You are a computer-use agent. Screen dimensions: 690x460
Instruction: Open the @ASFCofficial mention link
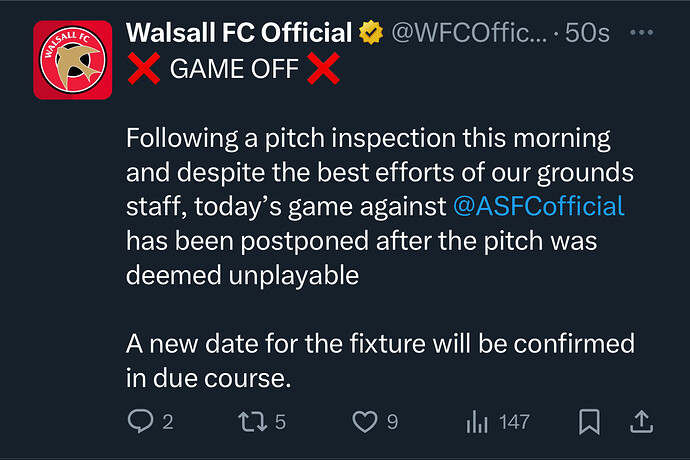coord(539,206)
